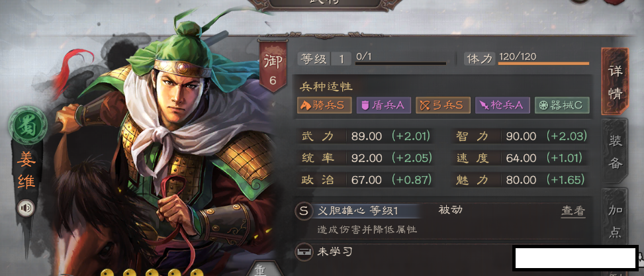Viewport: 644px width, 276px height.
Task: Select the 未学习 empty skill row
Action: pyautogui.click(x=403, y=252)
